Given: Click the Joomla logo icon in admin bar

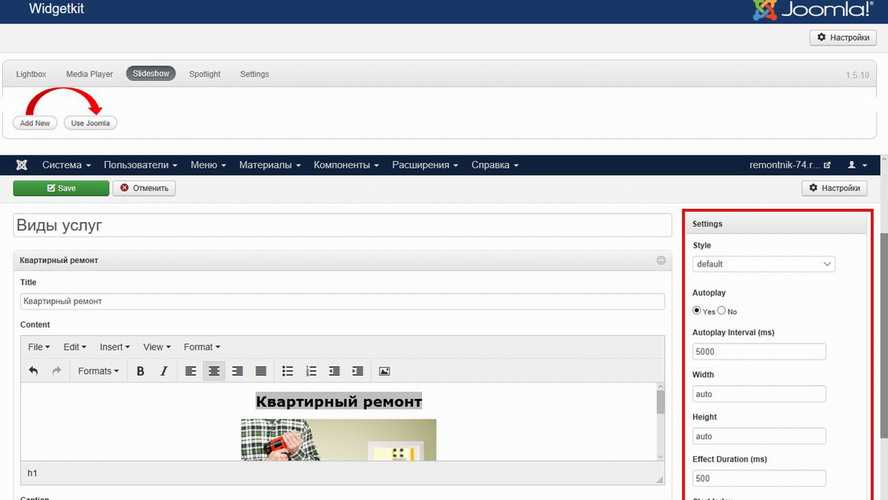Looking at the screenshot, I should 21,165.
